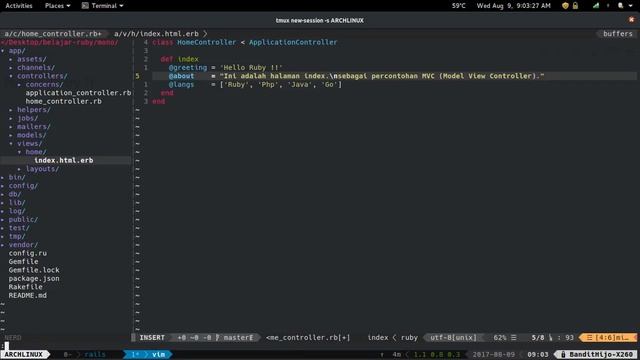Screen dimensions: 640x360
Task: Click utf-8[unix] encoding in status line
Action: tap(453, 338)
